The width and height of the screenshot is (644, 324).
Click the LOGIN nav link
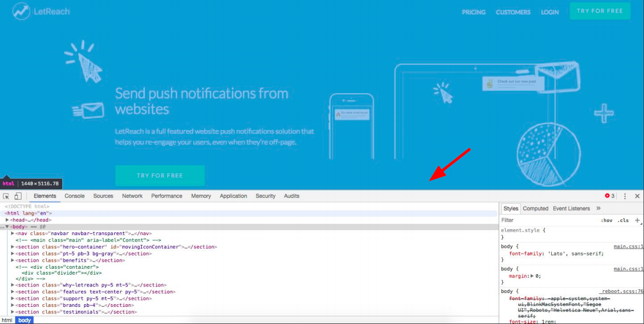550,12
